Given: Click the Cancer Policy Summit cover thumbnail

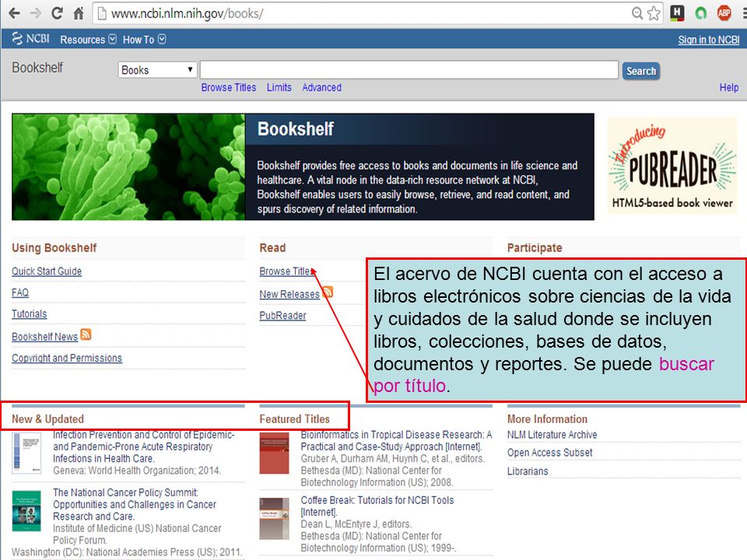Looking at the screenshot, I should 26,511.
